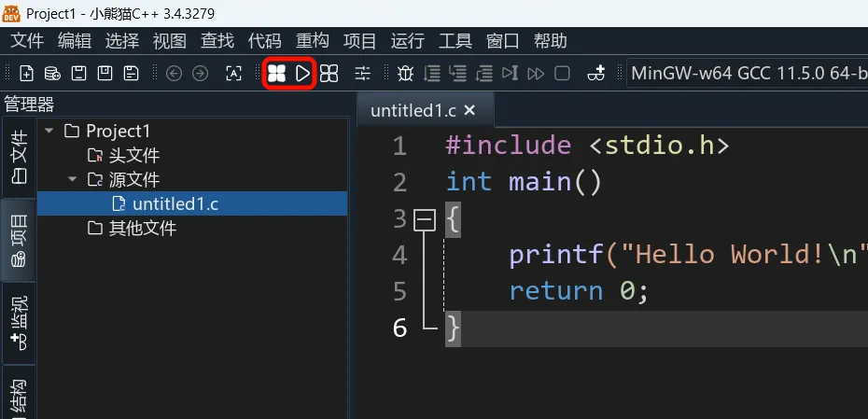Click the Compile icon in toolbar
Image resolution: width=868 pixels, height=419 pixels.
(276, 73)
